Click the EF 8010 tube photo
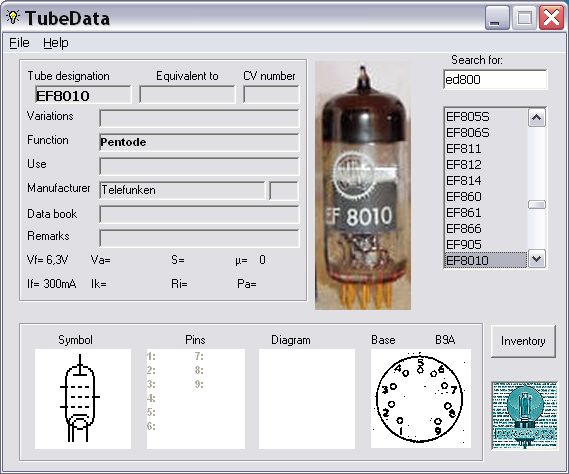The width and height of the screenshot is (569, 474). (x=363, y=185)
